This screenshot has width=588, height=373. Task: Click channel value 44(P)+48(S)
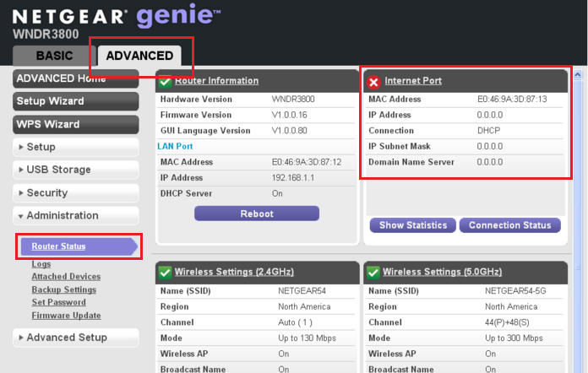[507, 322]
